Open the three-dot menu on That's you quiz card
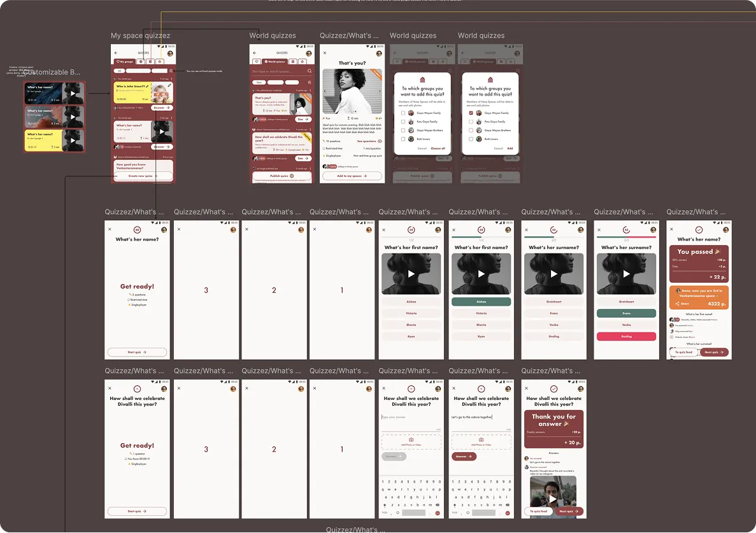Viewport: 756px width, 533px height. 310,90
